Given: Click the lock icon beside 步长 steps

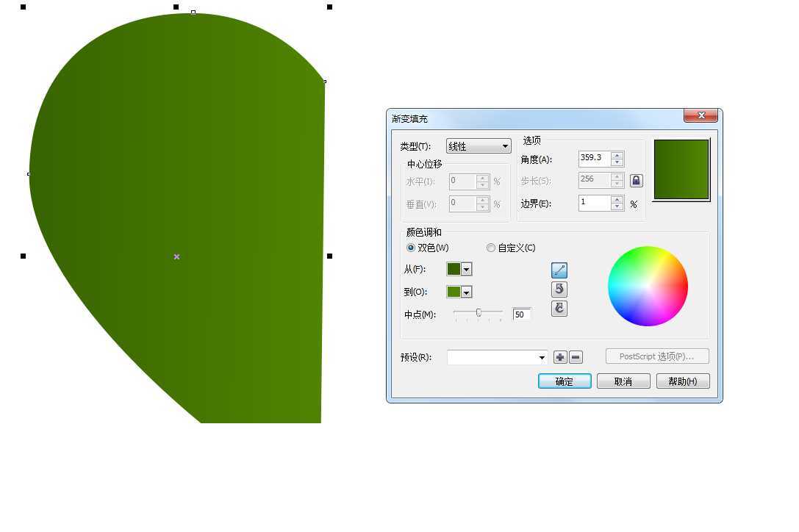Looking at the screenshot, I should pyautogui.click(x=636, y=181).
